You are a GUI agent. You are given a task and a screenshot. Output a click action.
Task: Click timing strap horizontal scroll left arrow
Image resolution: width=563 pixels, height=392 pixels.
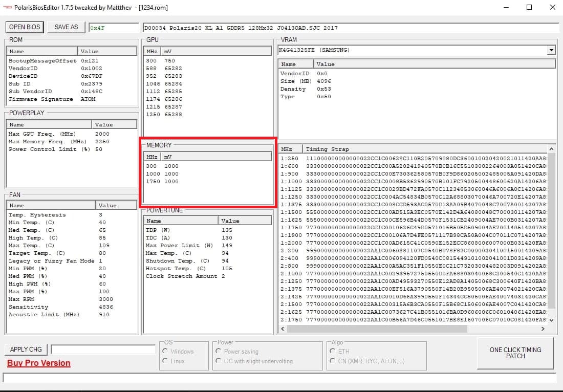[283, 329]
